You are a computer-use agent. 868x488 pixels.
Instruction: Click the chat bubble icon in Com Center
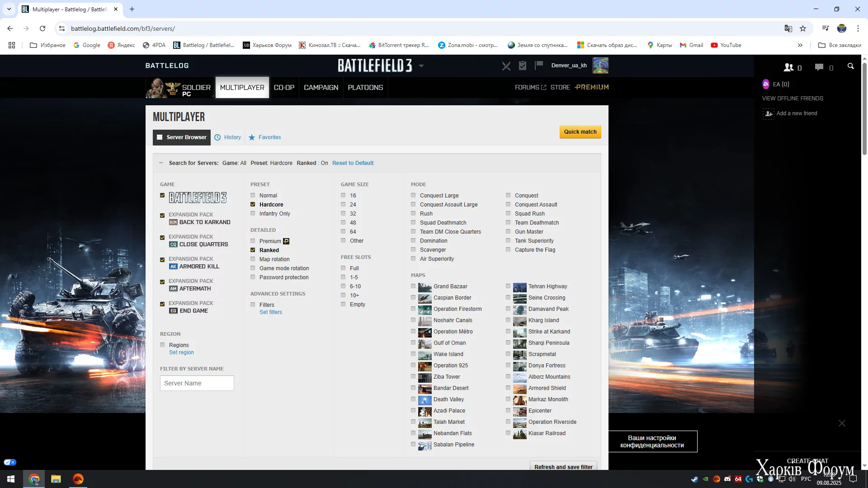pyautogui.click(x=819, y=67)
